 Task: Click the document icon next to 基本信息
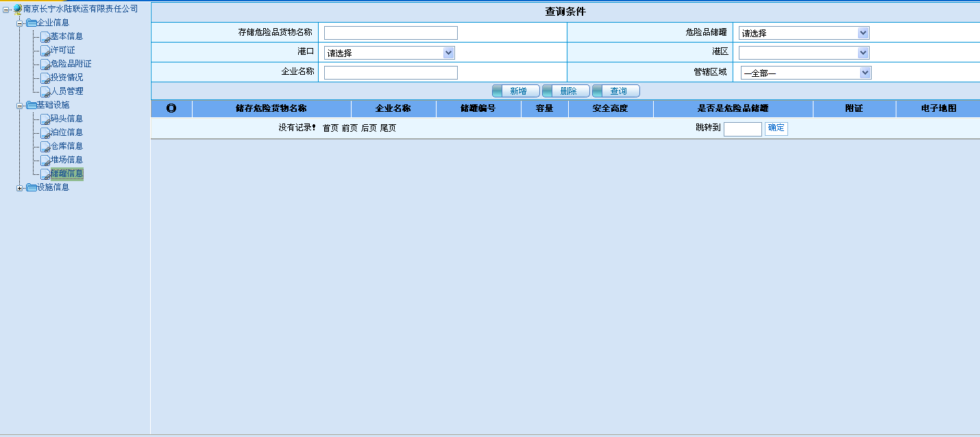point(45,36)
